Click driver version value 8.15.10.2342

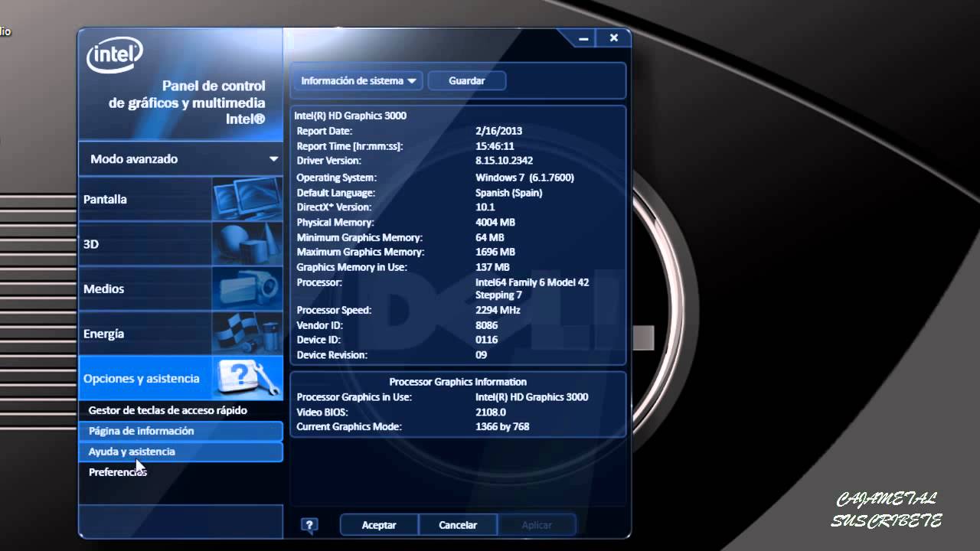point(504,161)
